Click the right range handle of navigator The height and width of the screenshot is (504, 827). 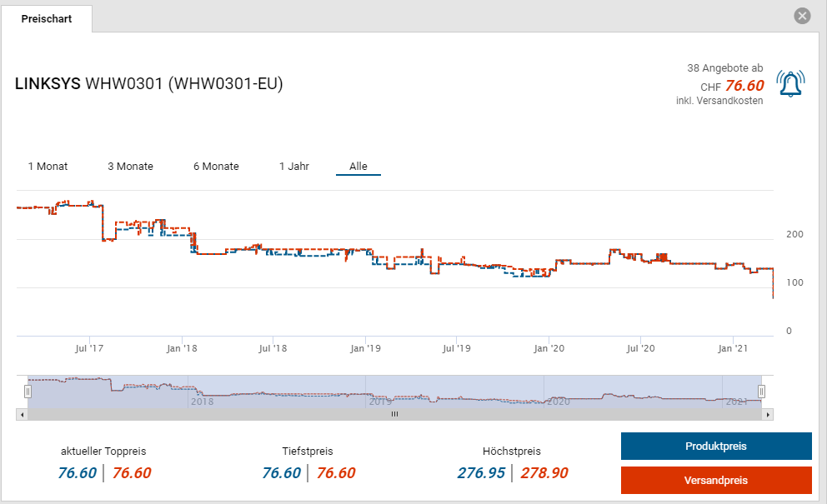(761, 391)
